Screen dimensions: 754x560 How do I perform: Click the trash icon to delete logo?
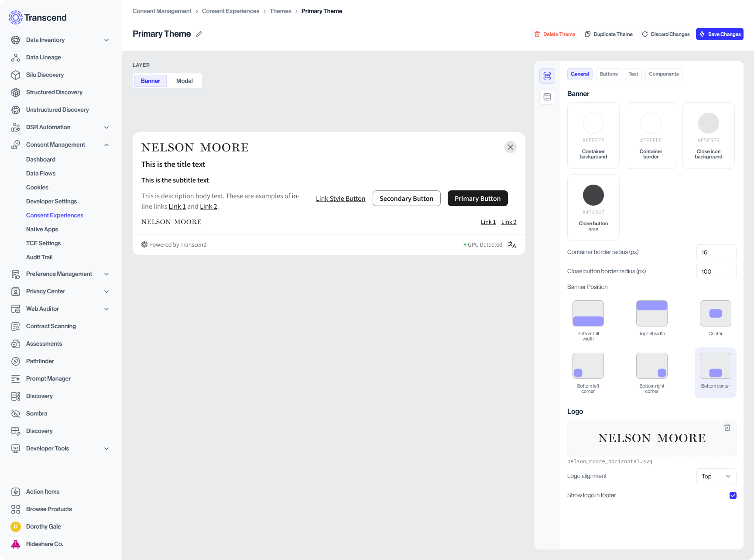click(x=727, y=427)
